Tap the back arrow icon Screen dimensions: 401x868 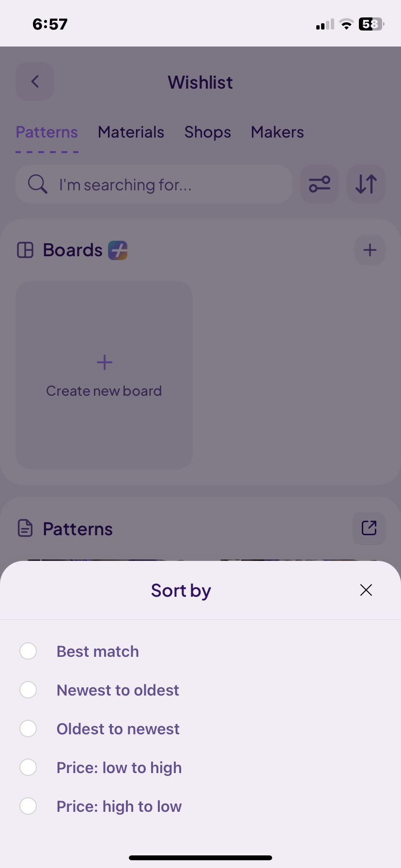[35, 81]
